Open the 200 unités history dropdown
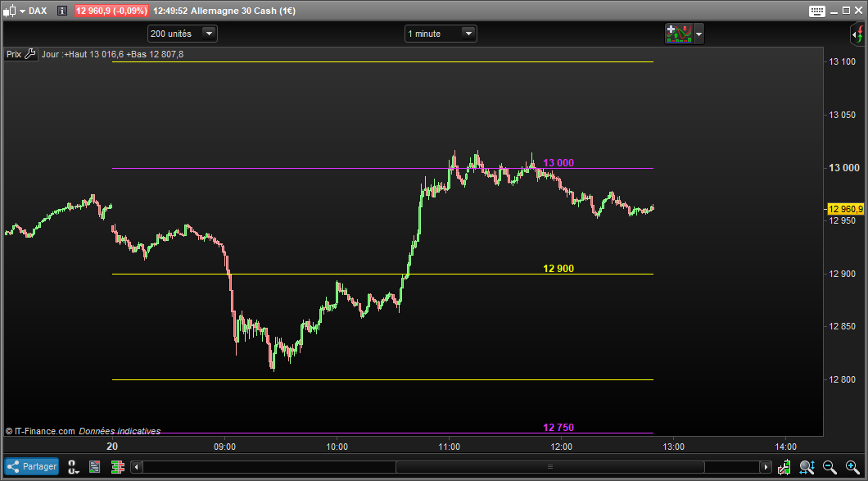868x481 pixels. coord(182,34)
